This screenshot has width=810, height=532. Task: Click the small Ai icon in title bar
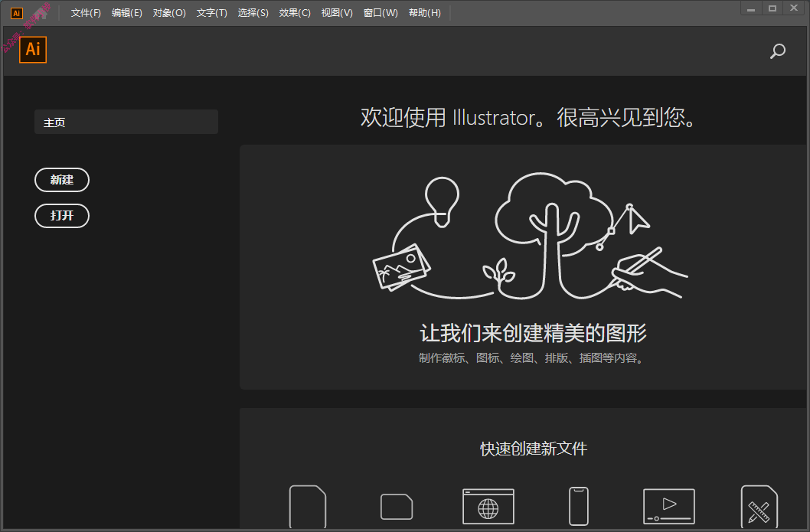point(17,13)
